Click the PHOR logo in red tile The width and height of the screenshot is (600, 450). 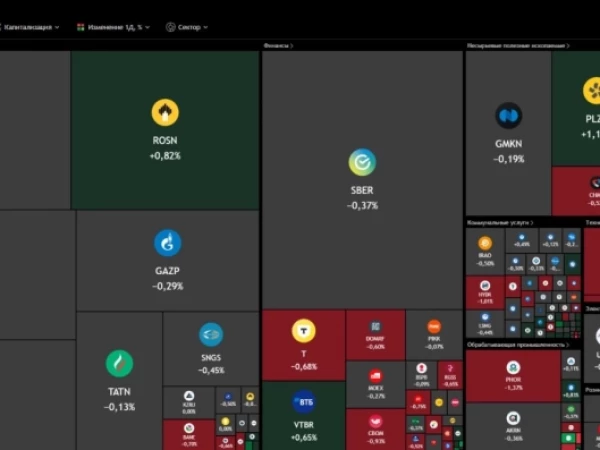pos(513,368)
